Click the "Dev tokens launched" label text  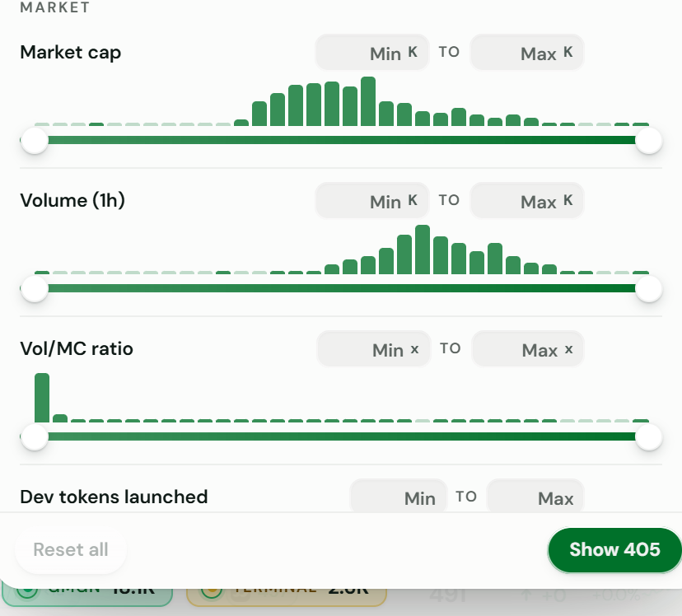(x=114, y=497)
